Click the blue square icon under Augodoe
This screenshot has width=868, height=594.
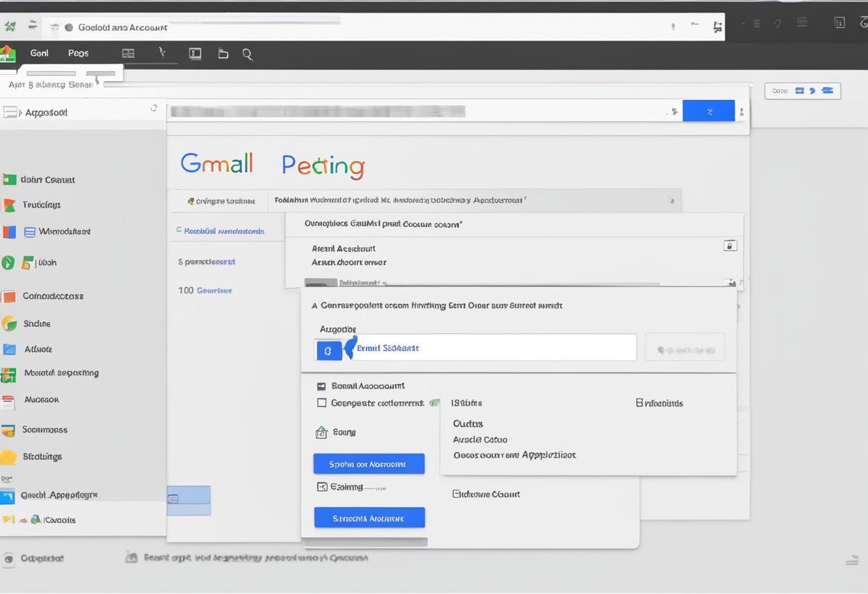328,350
